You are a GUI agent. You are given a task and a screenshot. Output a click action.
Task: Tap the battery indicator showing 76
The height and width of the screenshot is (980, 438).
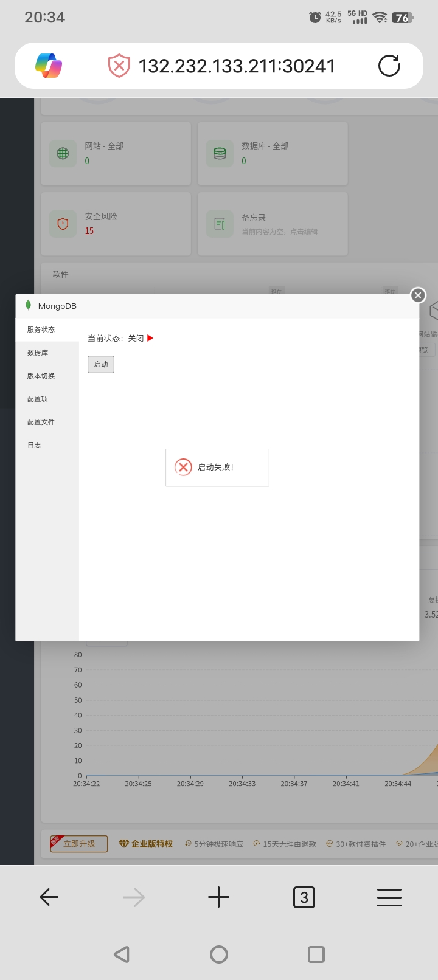[403, 18]
